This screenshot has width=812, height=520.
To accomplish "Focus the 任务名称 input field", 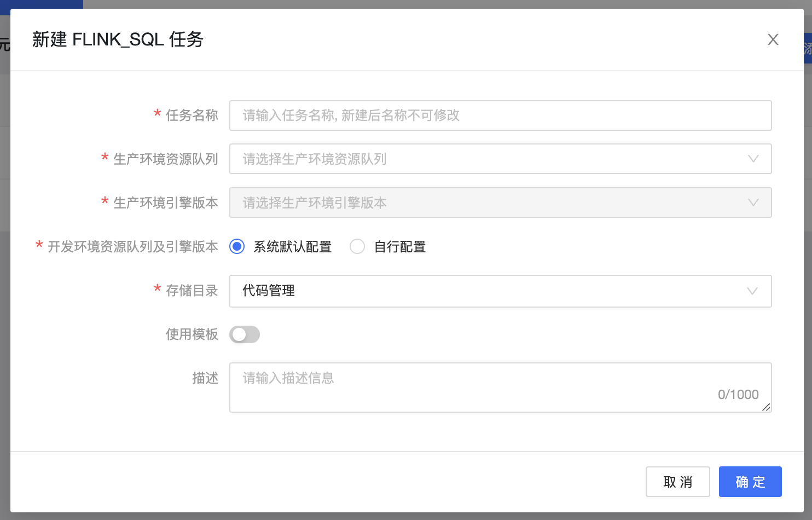I will click(x=500, y=115).
